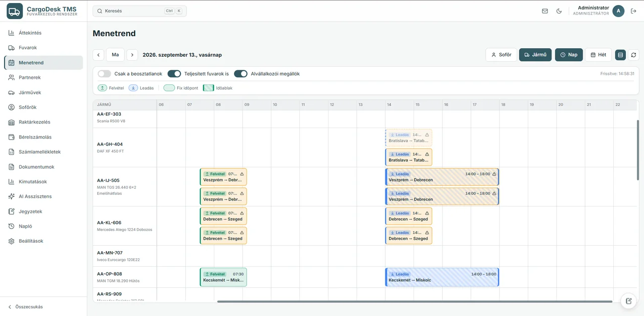The width and height of the screenshot is (644, 316).
Task: Toggle Csak a beosztatlanok switch
Action: (104, 74)
